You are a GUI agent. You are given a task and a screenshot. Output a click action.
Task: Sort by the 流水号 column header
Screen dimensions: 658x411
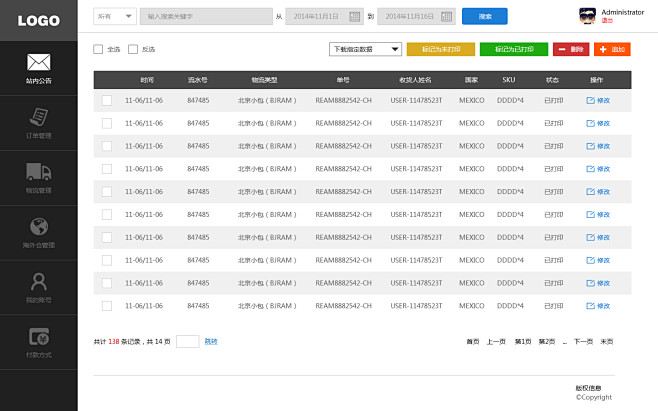pyautogui.click(x=198, y=80)
